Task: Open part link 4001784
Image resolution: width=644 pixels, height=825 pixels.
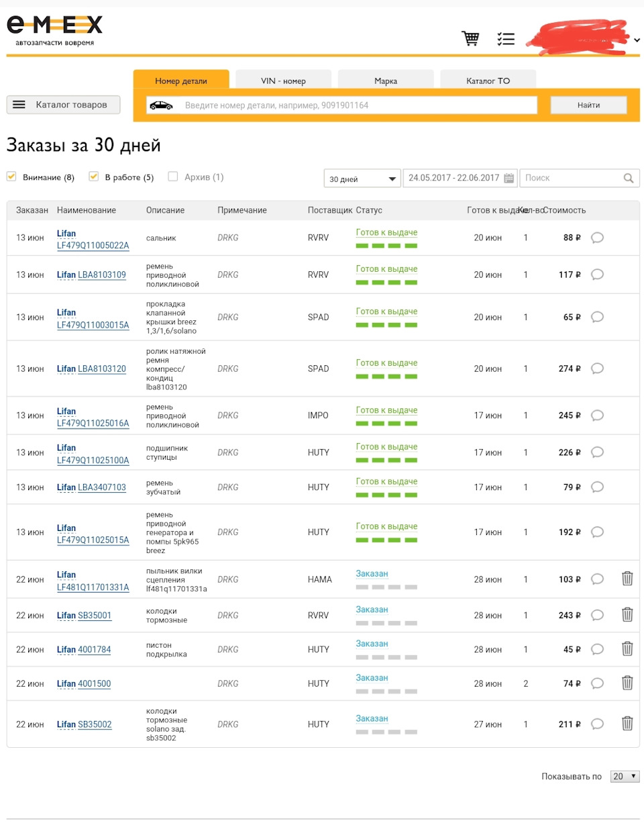Action: (x=95, y=649)
